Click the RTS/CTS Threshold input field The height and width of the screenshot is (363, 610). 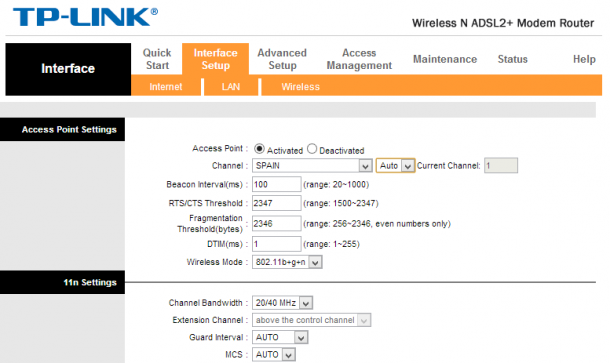[x=276, y=203]
